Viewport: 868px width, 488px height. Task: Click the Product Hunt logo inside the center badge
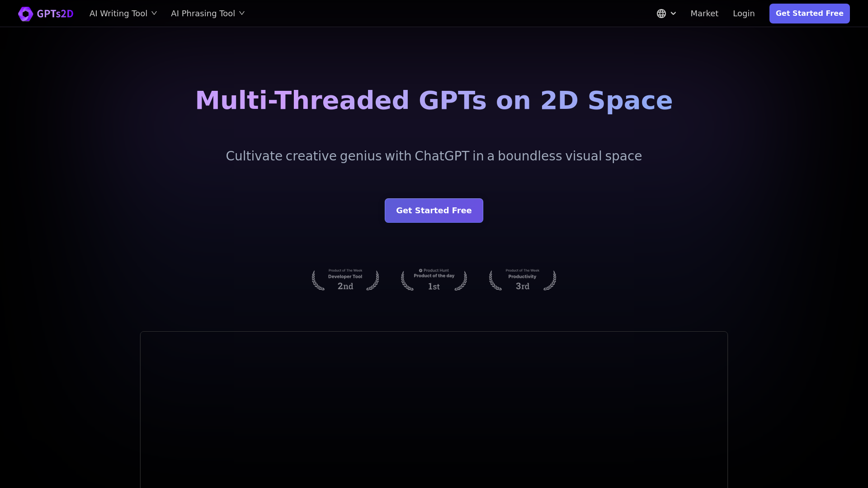[x=421, y=270]
